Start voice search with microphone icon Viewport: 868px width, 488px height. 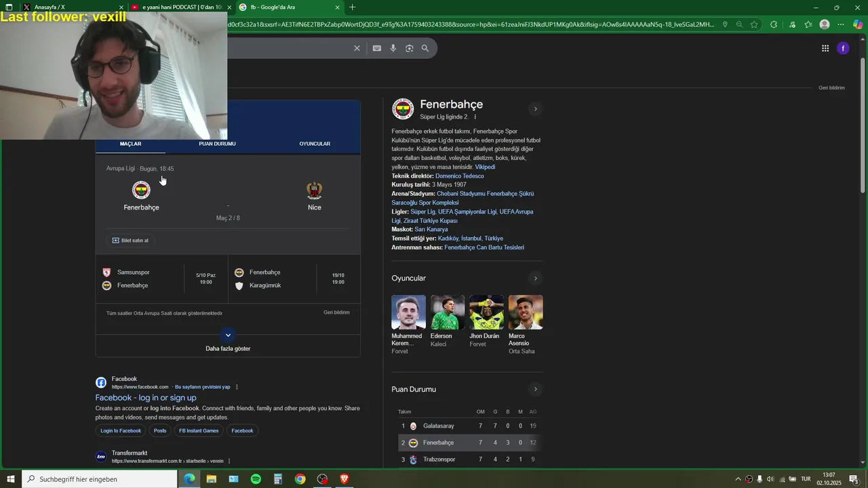pyautogui.click(x=393, y=48)
